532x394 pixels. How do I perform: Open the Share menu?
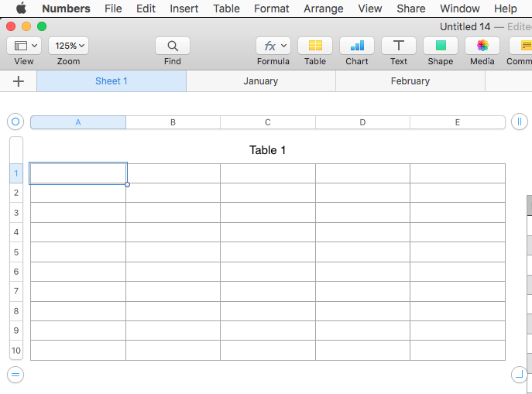tap(411, 9)
